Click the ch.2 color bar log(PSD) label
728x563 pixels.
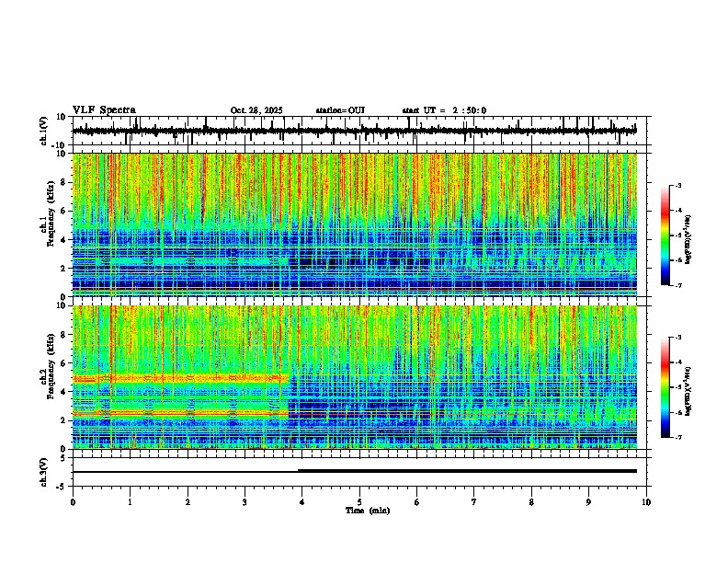tap(688, 390)
